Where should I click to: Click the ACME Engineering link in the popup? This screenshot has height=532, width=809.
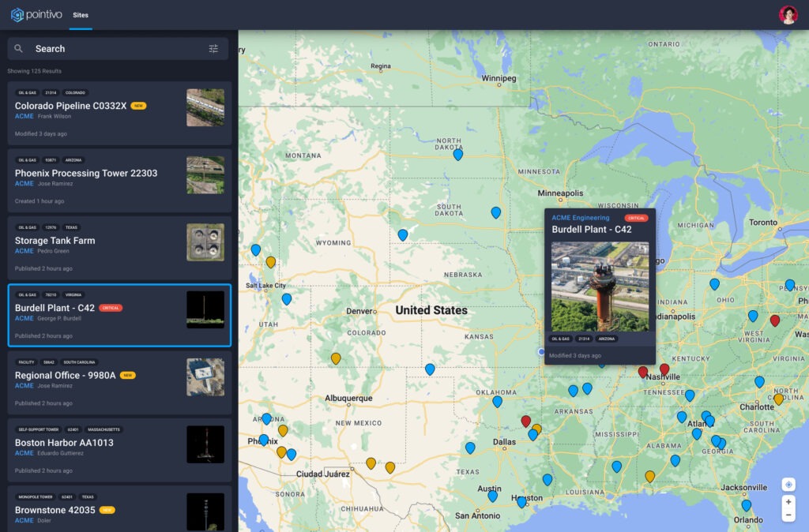(581, 218)
